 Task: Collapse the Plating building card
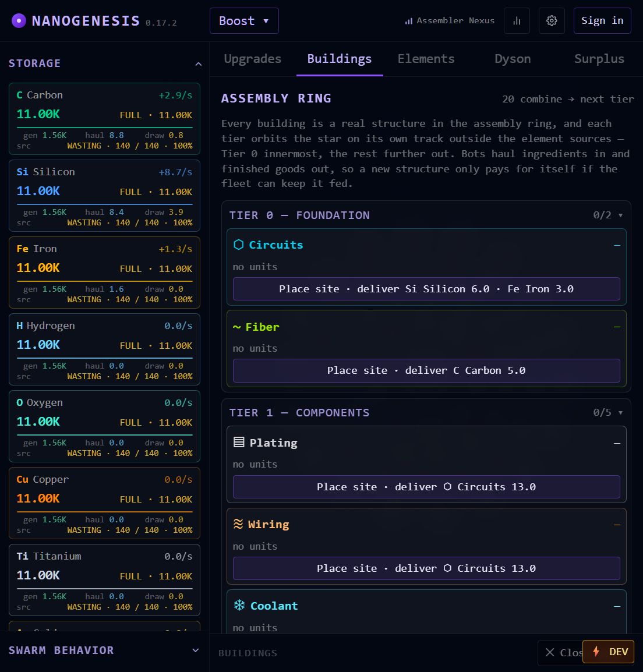[617, 443]
